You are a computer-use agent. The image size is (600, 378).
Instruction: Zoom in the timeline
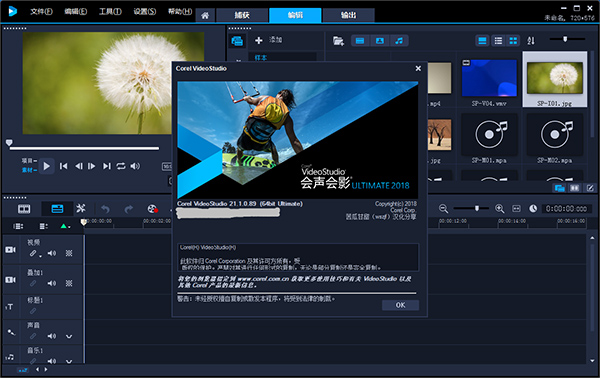click(x=499, y=209)
